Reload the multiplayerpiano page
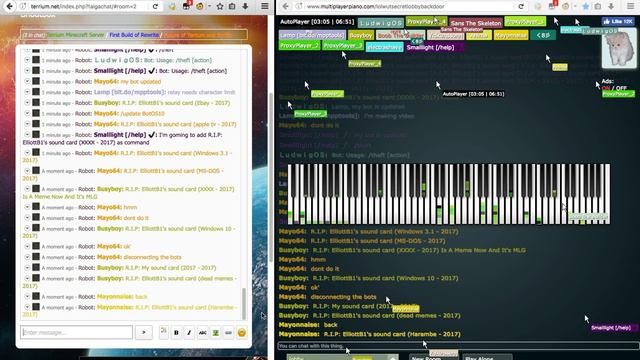Image resolution: width=640 pixels, height=360 pixels. pyautogui.click(x=521, y=7)
